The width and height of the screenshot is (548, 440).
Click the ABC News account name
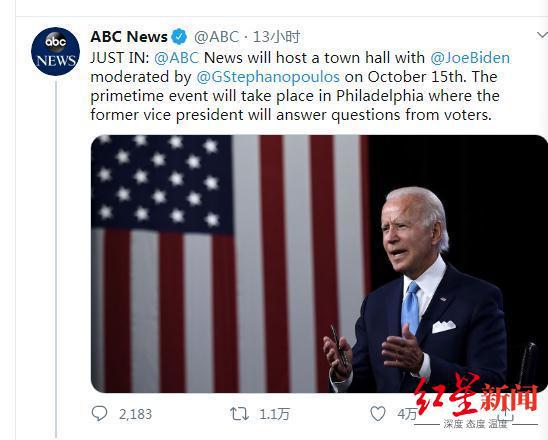coord(129,37)
